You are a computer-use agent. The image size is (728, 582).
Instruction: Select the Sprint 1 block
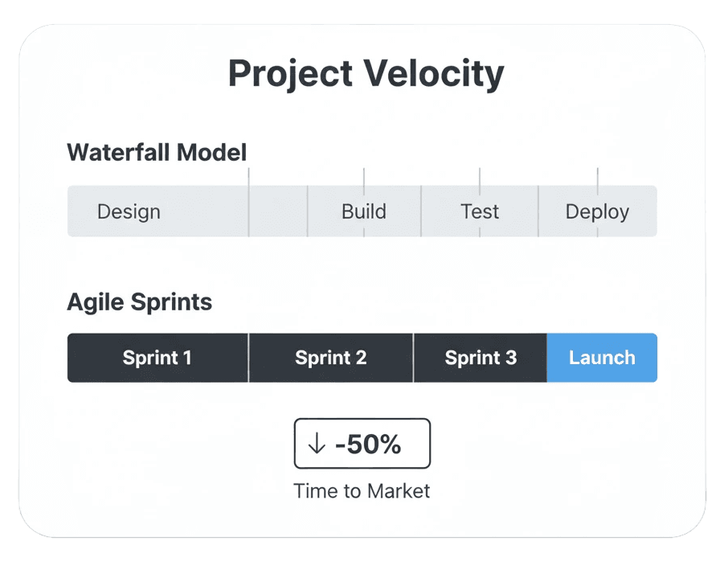tap(157, 358)
